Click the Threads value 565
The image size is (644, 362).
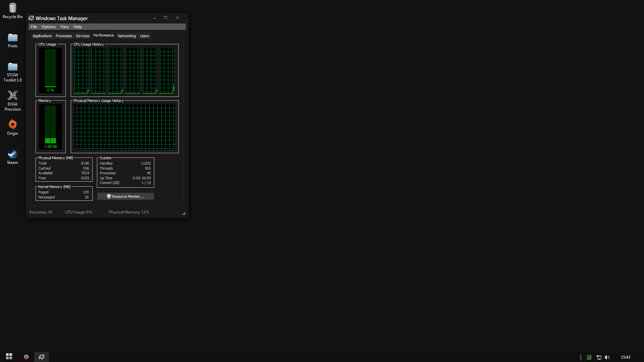(x=148, y=169)
